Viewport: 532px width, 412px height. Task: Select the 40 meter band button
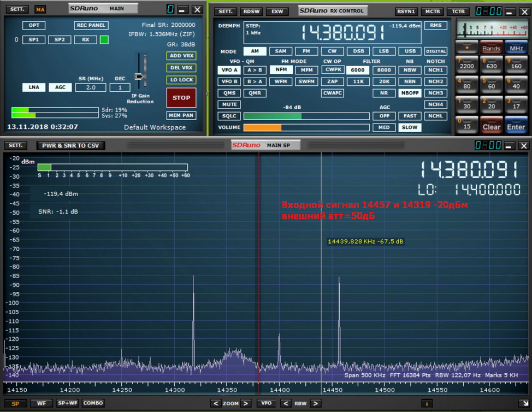(x=516, y=85)
